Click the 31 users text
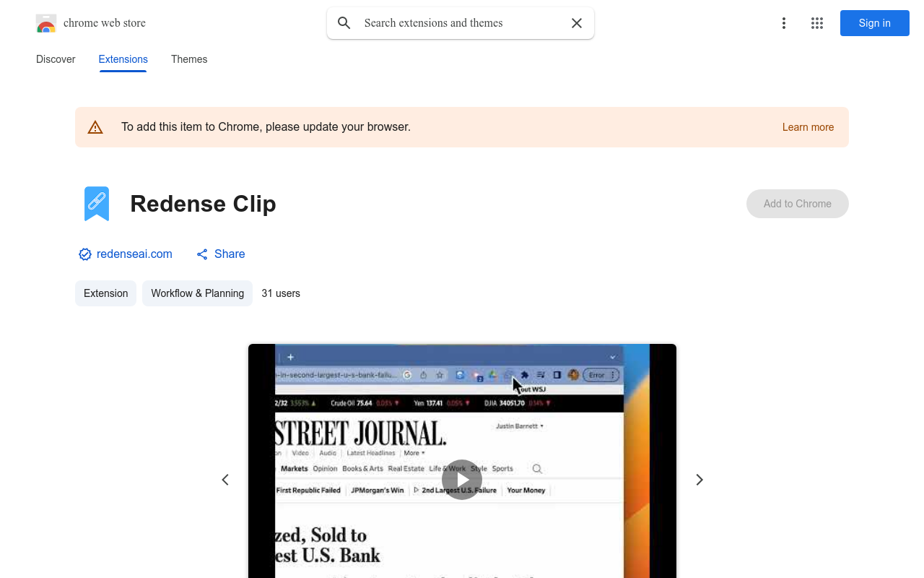924x578 pixels. pos(281,293)
